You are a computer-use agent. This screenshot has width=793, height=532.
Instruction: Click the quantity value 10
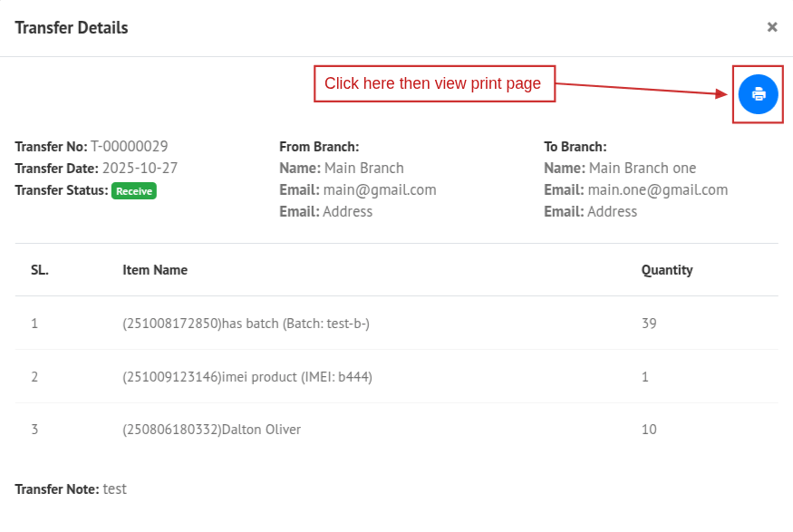click(649, 430)
